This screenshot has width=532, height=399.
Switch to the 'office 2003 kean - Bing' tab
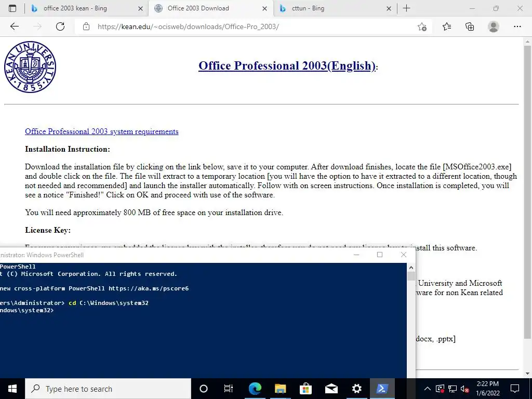tap(75, 8)
